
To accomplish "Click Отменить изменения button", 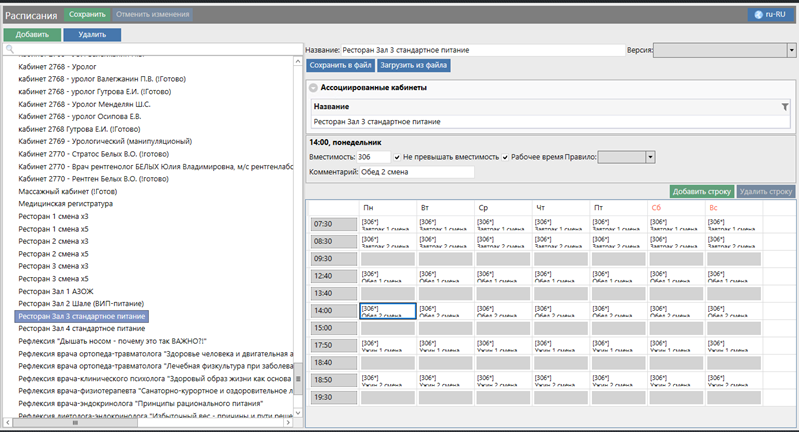I will tap(152, 15).
